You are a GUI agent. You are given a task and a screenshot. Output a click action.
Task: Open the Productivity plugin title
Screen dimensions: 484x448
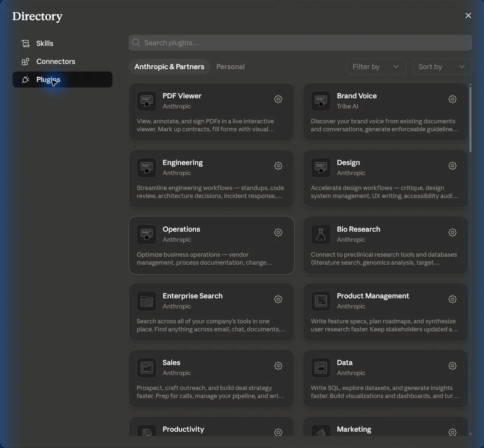[x=183, y=429]
